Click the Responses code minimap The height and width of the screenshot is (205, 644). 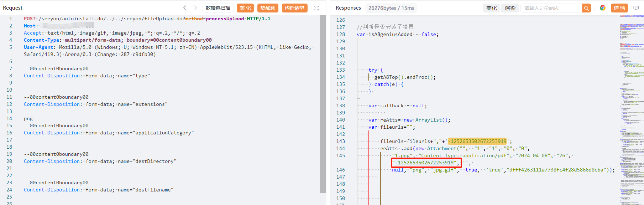[632, 110]
